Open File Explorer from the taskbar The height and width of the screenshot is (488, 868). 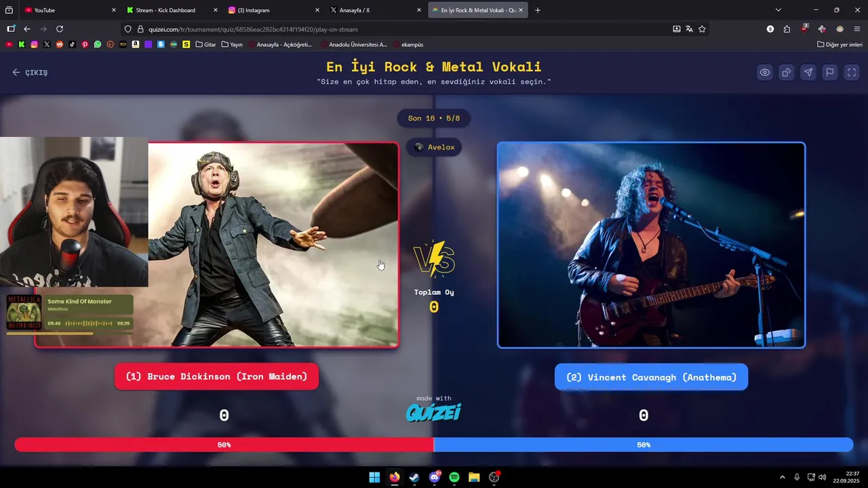pos(474,477)
